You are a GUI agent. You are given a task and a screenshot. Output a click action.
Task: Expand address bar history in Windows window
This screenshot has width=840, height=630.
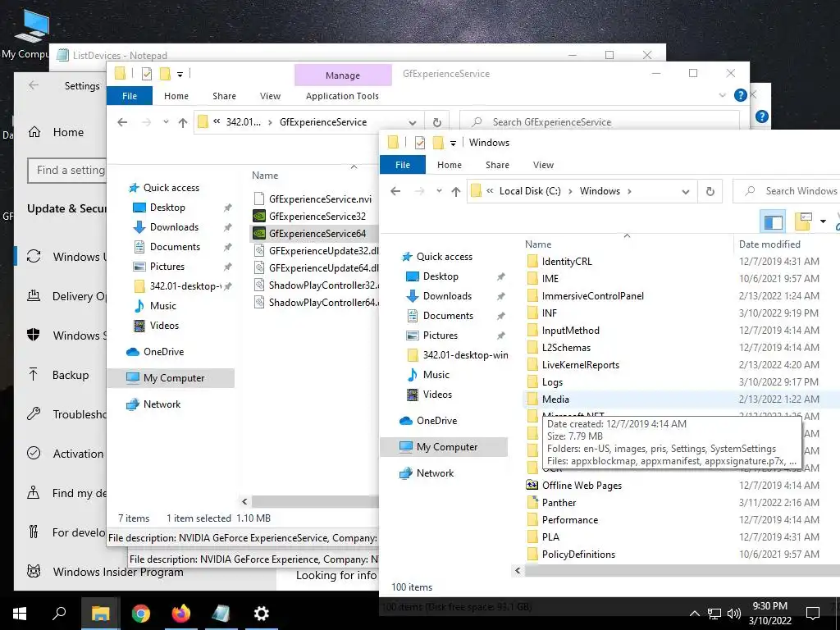click(x=685, y=191)
